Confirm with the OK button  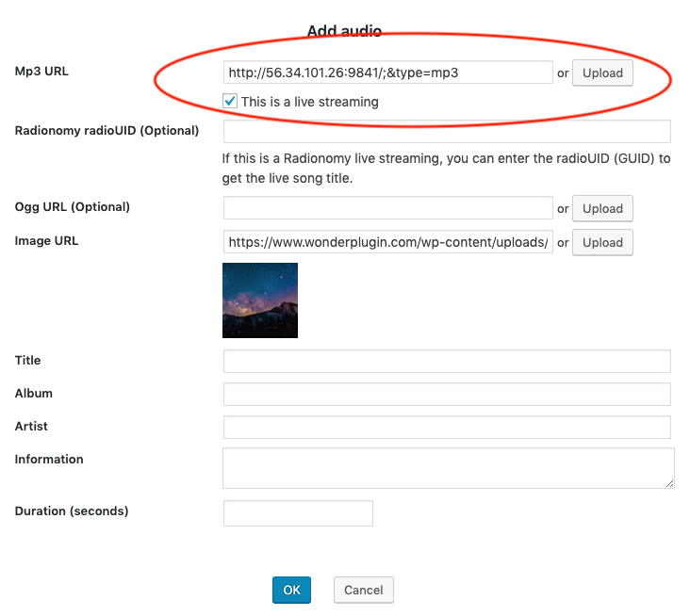(291, 590)
